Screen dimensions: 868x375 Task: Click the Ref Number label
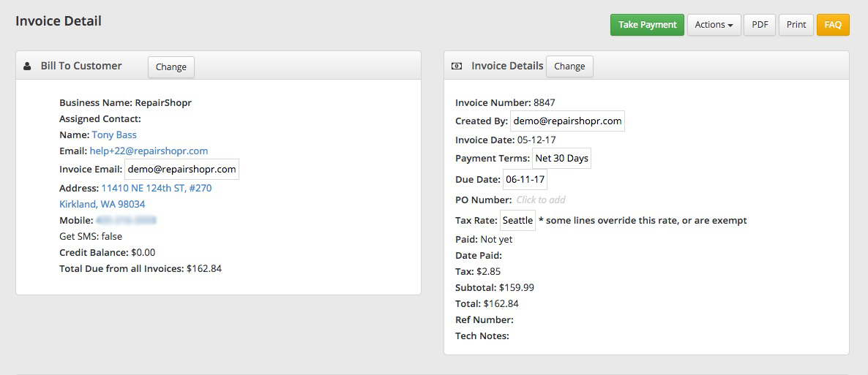[x=484, y=319]
